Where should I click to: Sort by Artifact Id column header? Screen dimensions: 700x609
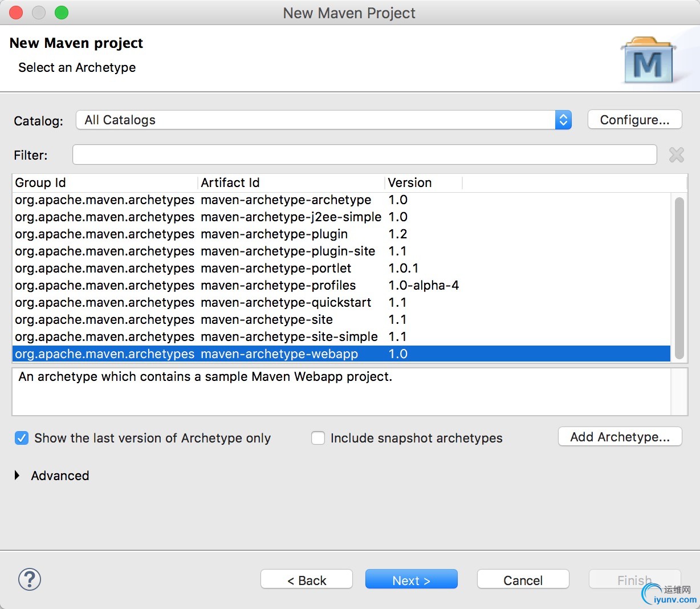click(x=291, y=182)
